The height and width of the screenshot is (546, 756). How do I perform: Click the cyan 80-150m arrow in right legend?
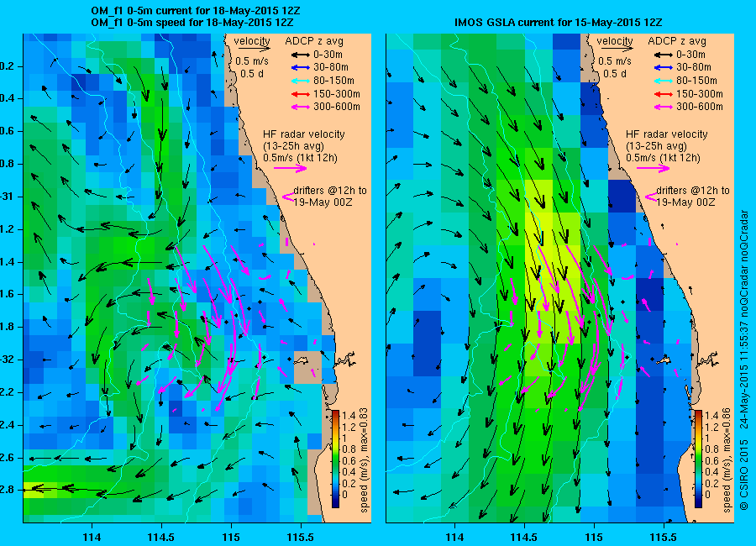coord(664,81)
